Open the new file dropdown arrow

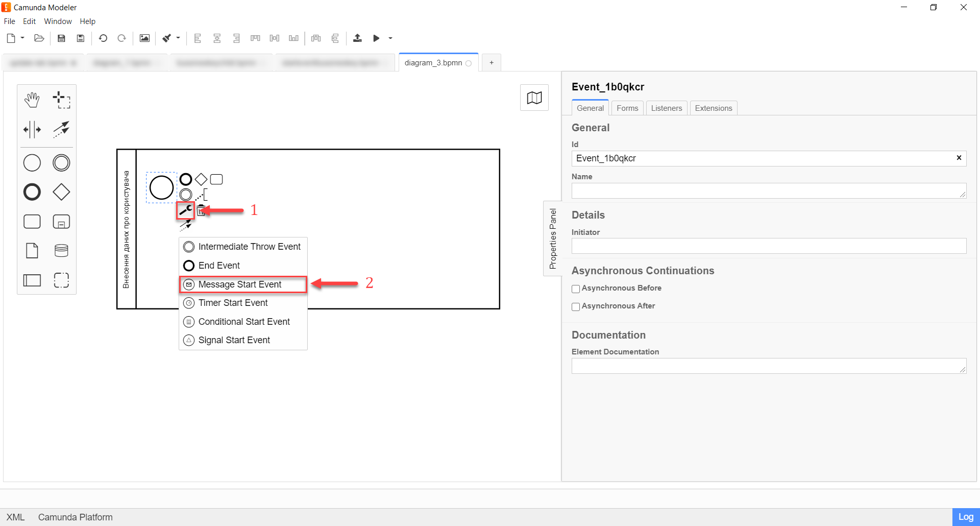coord(22,38)
